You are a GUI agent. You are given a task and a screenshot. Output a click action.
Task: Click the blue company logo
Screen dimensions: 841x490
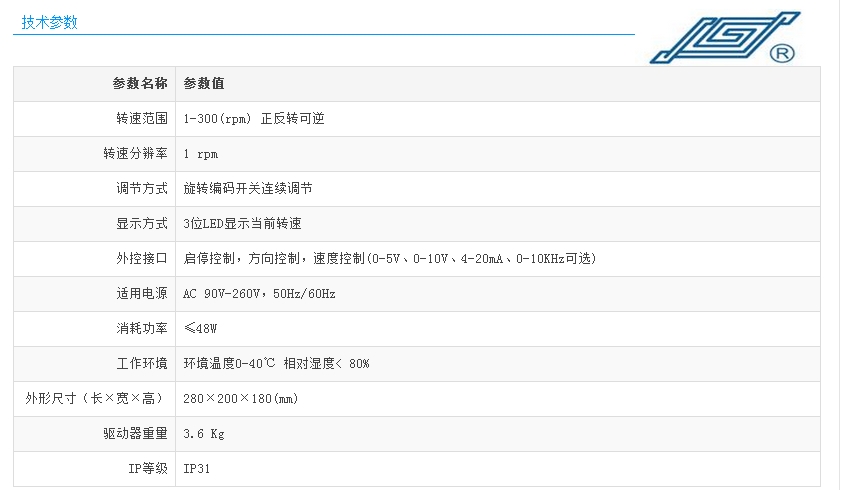click(715, 39)
